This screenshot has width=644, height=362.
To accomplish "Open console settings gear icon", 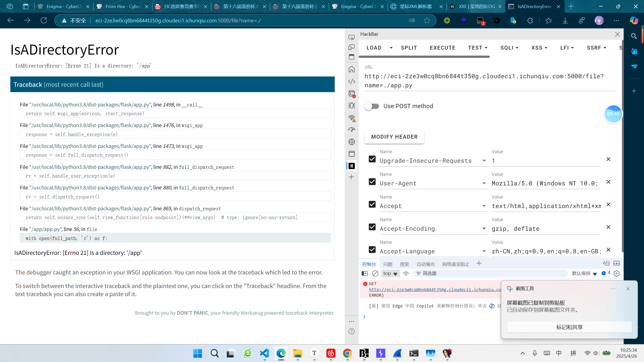I will coord(616,273).
